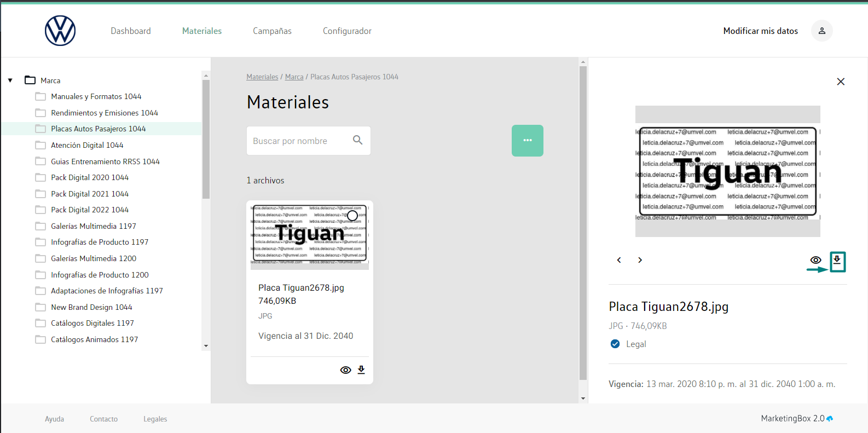This screenshot has width=868, height=433.
Task: Click Marca breadcrumb link
Action: pyautogui.click(x=294, y=77)
